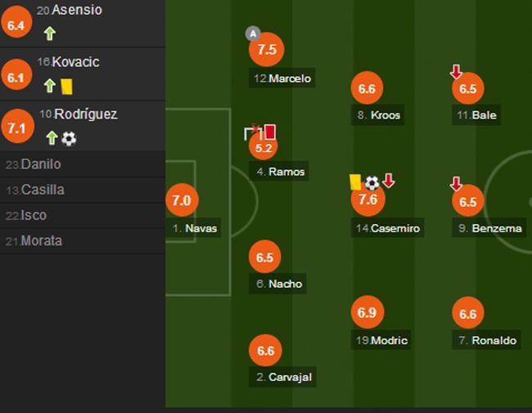Screen dimensions: 532x413
Task: Click the red substitution arrow above Benzema
Action: click(456, 184)
